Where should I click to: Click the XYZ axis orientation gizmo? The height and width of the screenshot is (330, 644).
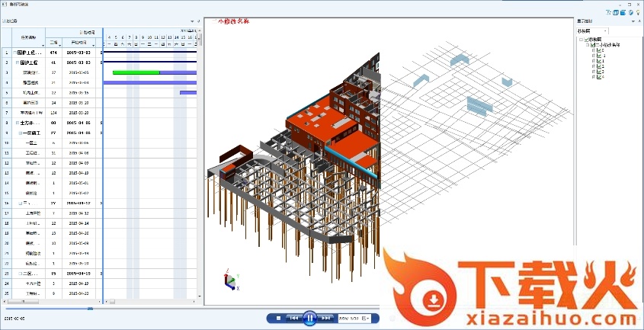229,281
